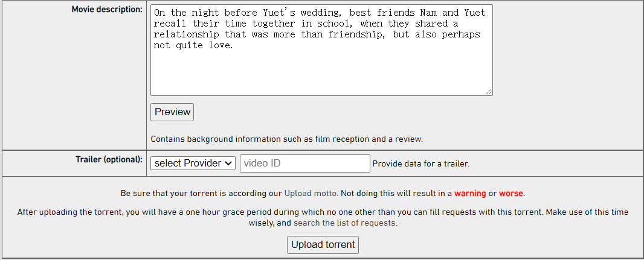This screenshot has height=260, width=644.
Task: Click the Preview button
Action: [x=172, y=112]
